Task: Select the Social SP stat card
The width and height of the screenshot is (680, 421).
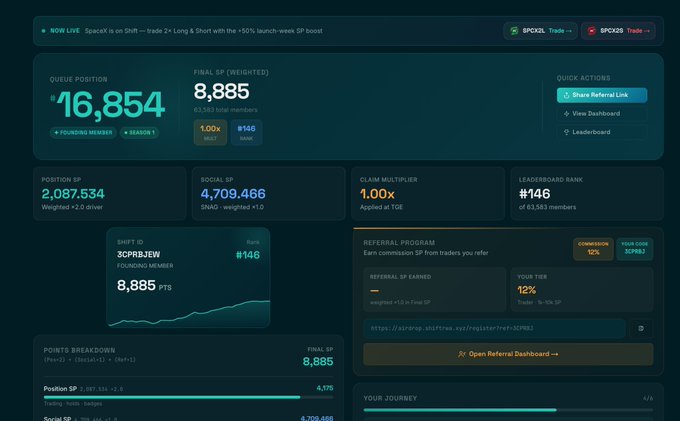Action: [269, 193]
